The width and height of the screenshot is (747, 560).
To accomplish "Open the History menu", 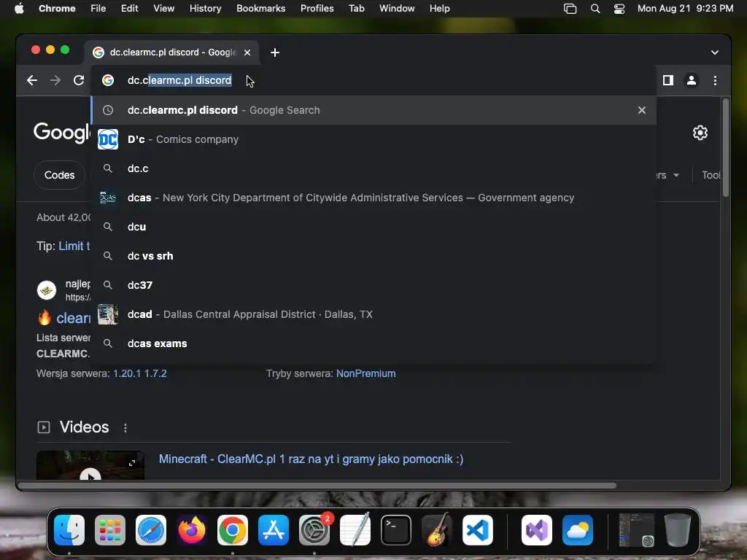I will pyautogui.click(x=205, y=9).
